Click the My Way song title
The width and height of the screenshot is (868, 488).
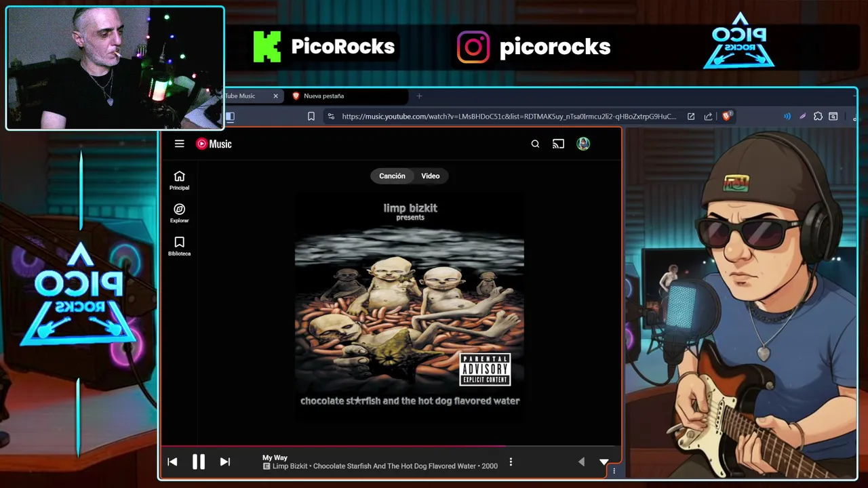(275, 457)
